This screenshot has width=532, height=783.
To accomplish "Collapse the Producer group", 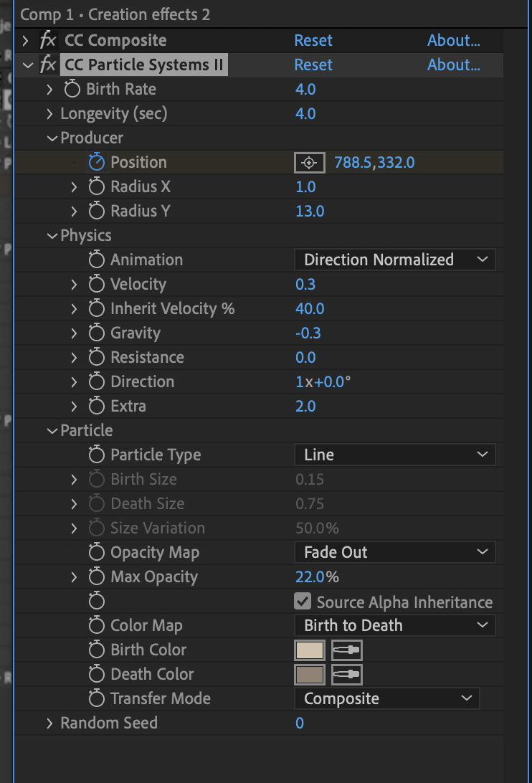I will [51, 138].
